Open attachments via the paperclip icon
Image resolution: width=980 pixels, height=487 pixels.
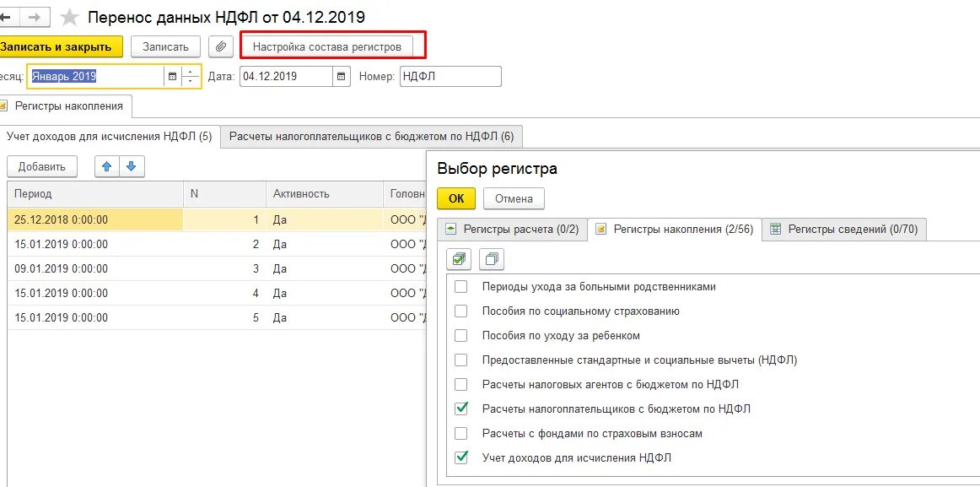[220, 46]
